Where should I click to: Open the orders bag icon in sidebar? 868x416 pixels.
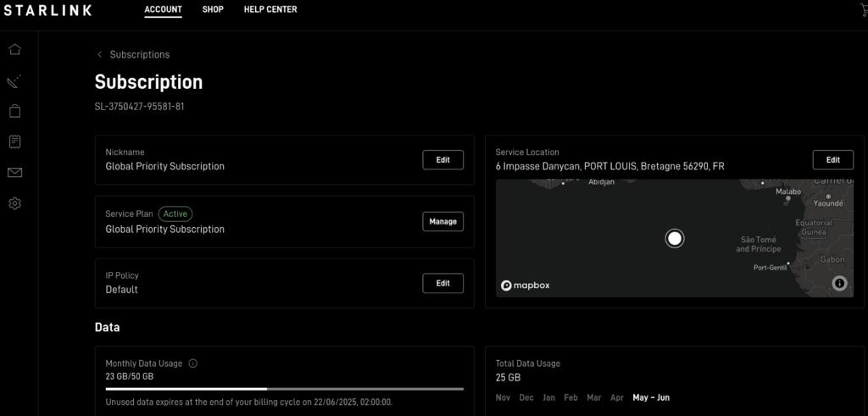tap(15, 111)
